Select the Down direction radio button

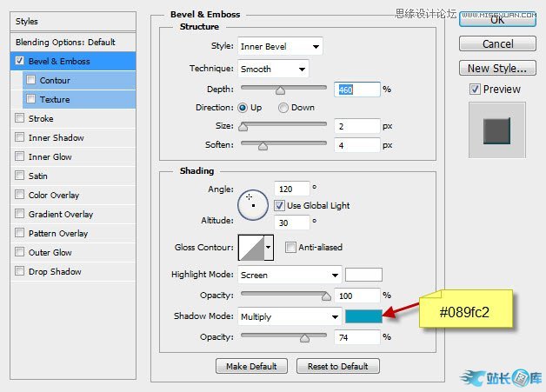pos(283,108)
